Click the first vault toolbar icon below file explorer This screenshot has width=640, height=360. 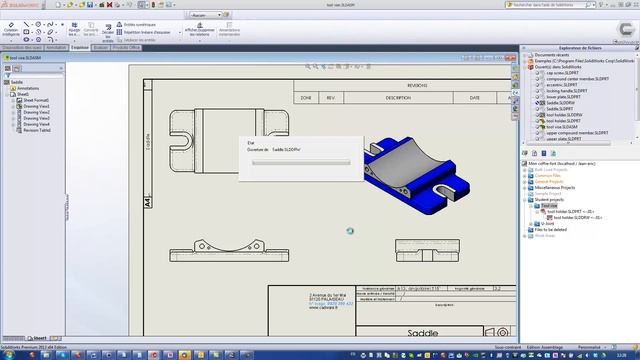coord(525,153)
